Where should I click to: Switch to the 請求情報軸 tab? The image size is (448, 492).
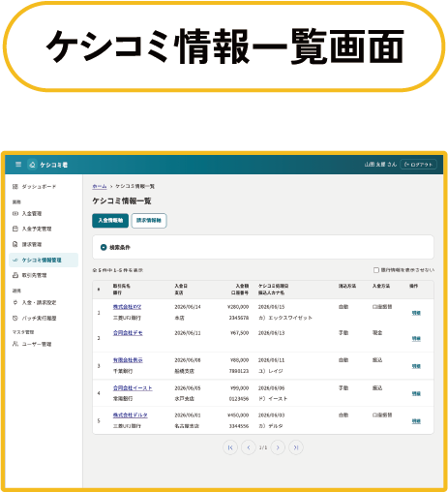point(149,221)
